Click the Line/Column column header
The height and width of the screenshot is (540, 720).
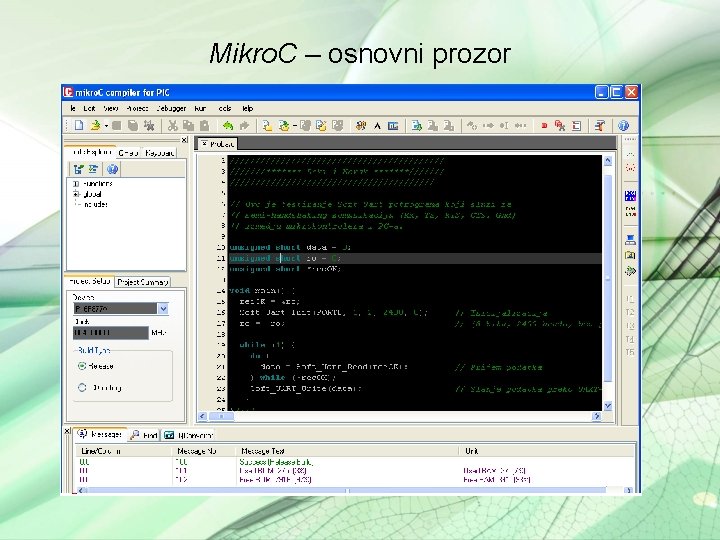coord(124,451)
